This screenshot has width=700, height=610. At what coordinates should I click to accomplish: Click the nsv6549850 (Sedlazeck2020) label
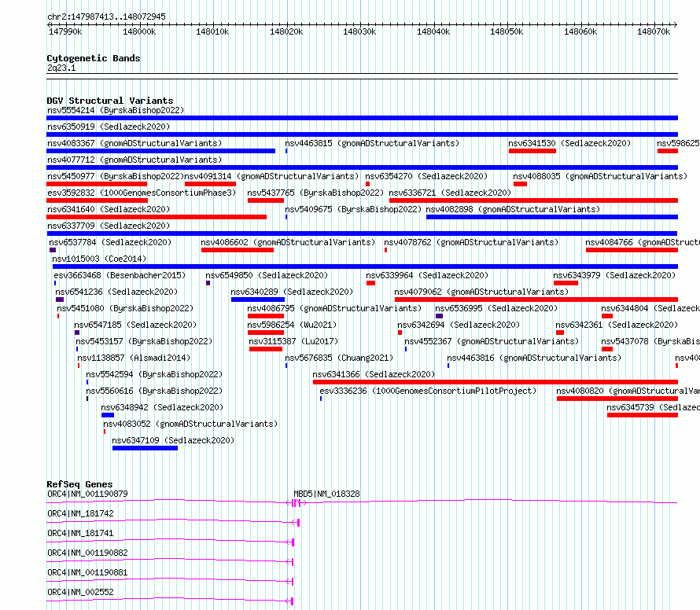tap(267, 275)
